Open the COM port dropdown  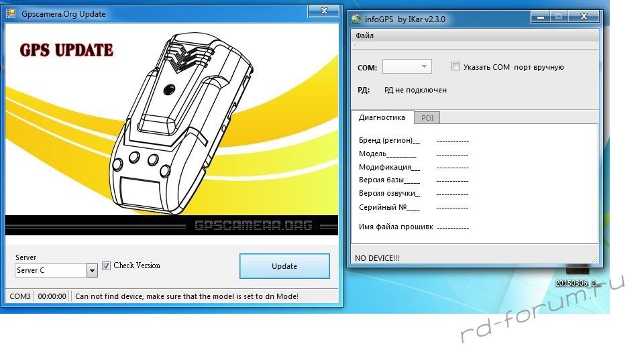pyautogui.click(x=424, y=66)
